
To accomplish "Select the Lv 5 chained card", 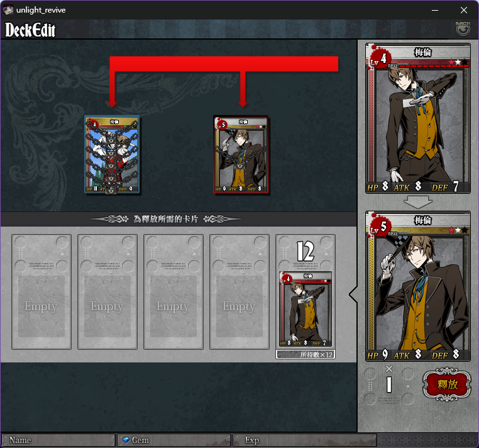I will [241, 154].
